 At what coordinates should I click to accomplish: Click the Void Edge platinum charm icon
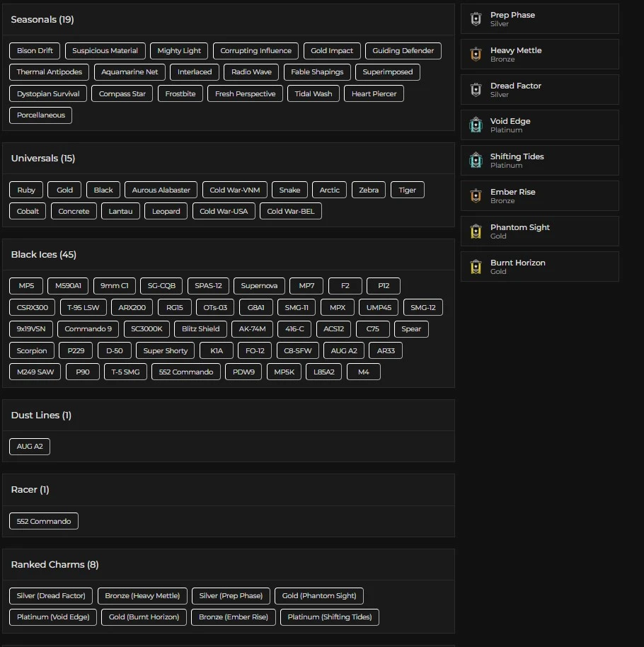(476, 125)
